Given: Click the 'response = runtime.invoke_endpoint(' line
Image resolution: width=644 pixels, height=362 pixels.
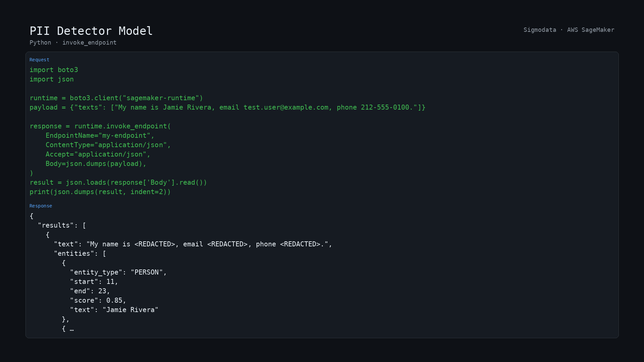Looking at the screenshot, I should [x=100, y=126].
